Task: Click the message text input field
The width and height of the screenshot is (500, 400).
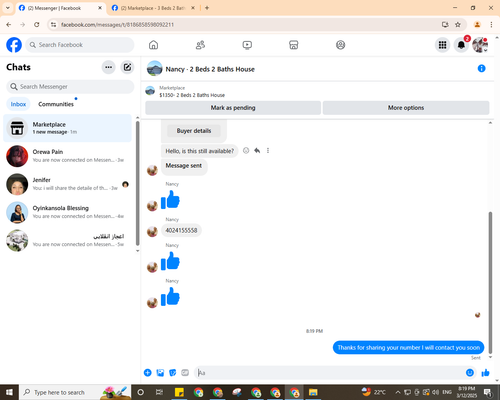Action: [330, 373]
